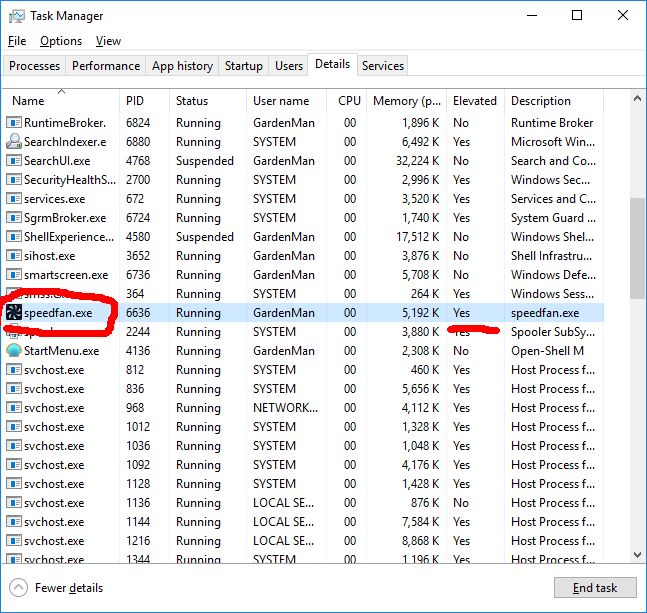
Task: Click the 17,512 K memory value
Action: point(418,237)
